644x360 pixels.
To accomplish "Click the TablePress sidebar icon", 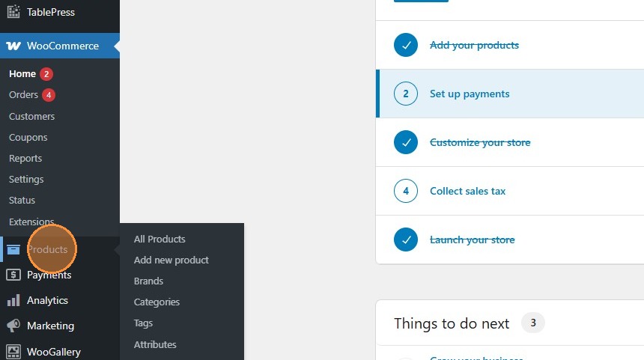I will (x=13, y=12).
